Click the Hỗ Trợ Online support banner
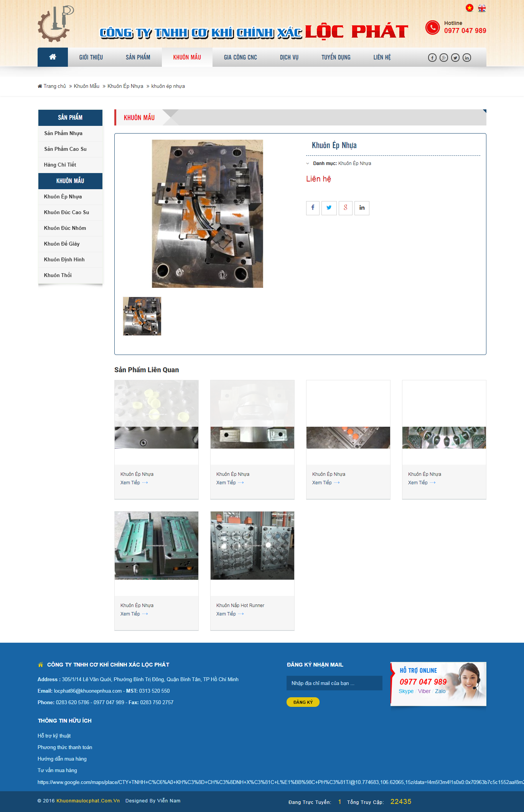This screenshot has height=812, width=524. [438, 684]
